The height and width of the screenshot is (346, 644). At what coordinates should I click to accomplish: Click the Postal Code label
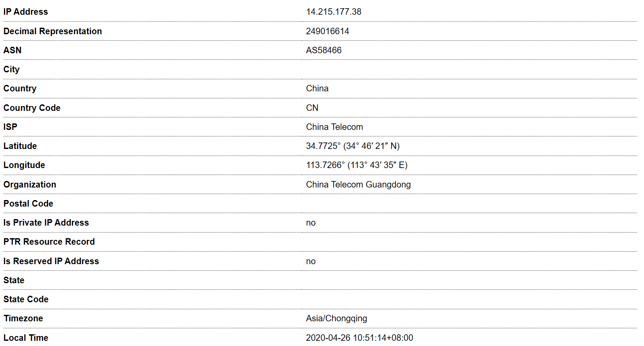click(x=28, y=204)
